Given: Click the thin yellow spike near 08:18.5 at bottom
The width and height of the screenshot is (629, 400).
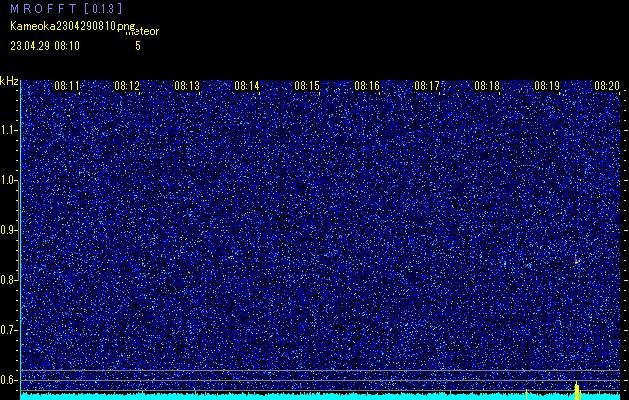Looking at the screenshot, I should pyautogui.click(x=526, y=394).
